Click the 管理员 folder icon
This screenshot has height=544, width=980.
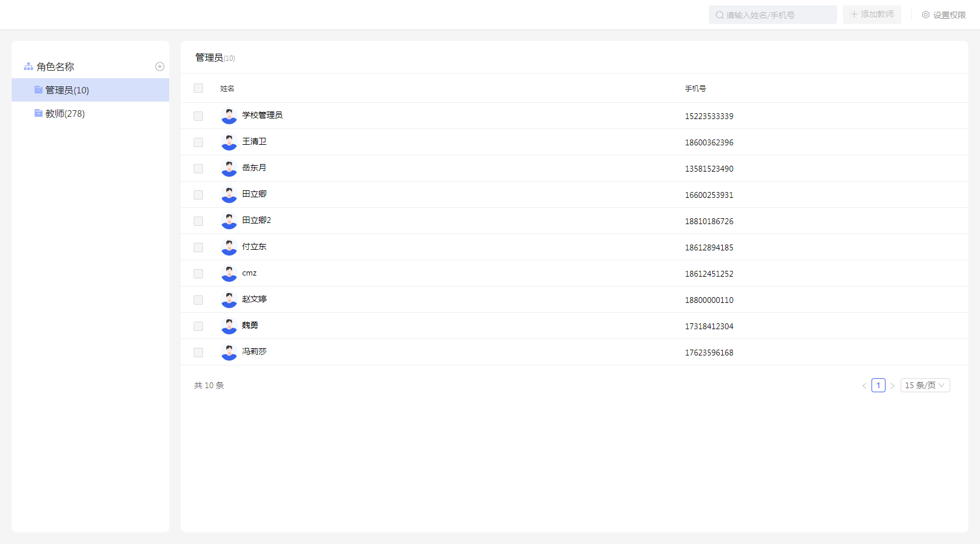(x=38, y=90)
